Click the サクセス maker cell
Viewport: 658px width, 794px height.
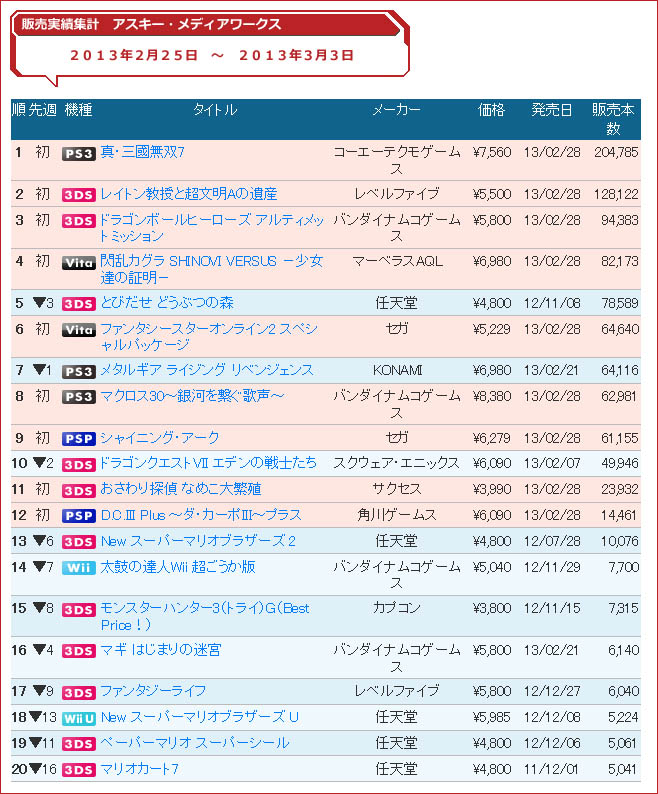click(x=397, y=489)
